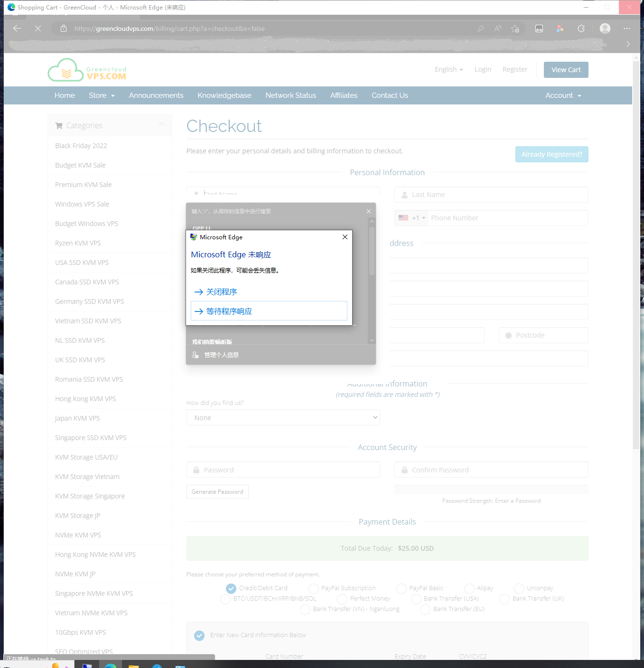Open browser extensions puzzle icon
644x668 pixels.
(581, 28)
